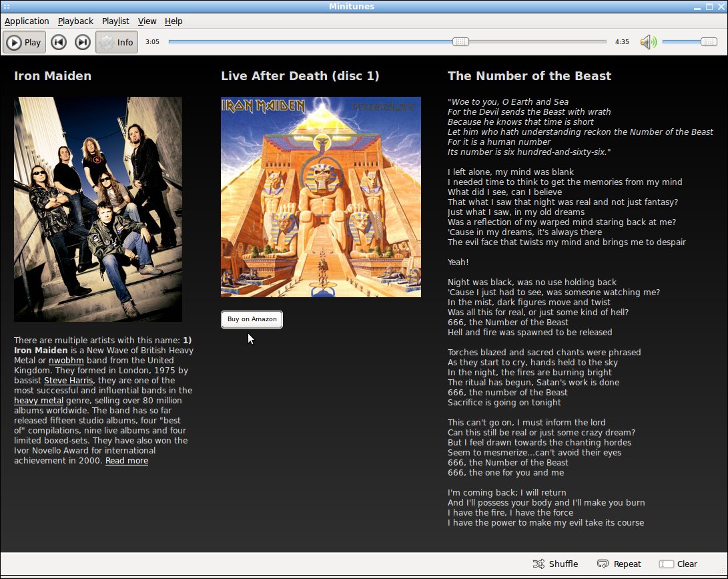Screen dimensions: 728x579
Task: Click the seek slider handle
Action: (460, 42)
